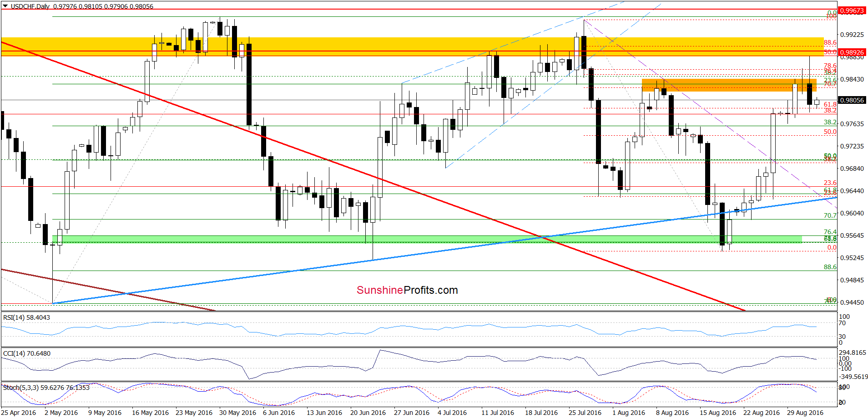Click the 29 Aug 2016 date label
The image size is (868, 419).
pyautogui.click(x=805, y=413)
